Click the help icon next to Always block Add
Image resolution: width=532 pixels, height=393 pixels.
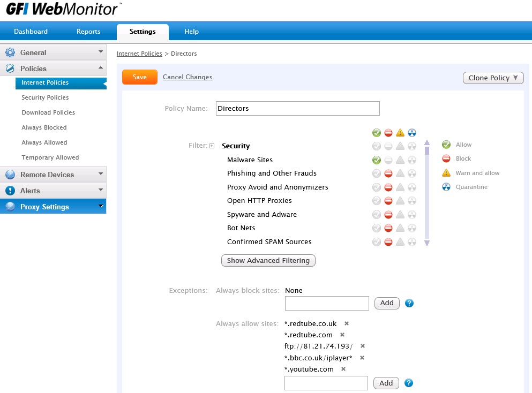pos(409,304)
